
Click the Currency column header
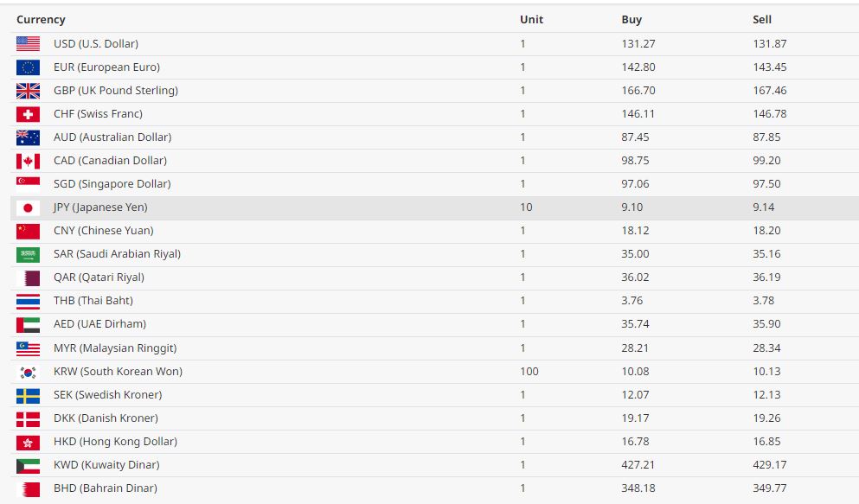click(41, 19)
